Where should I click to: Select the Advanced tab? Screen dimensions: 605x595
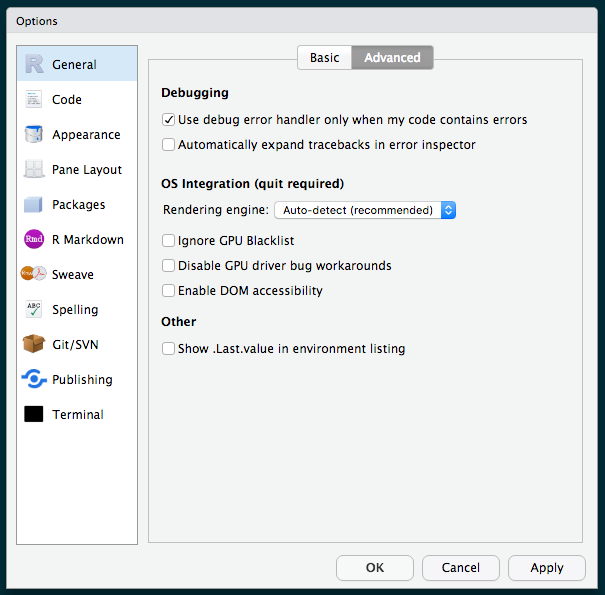[x=392, y=57]
